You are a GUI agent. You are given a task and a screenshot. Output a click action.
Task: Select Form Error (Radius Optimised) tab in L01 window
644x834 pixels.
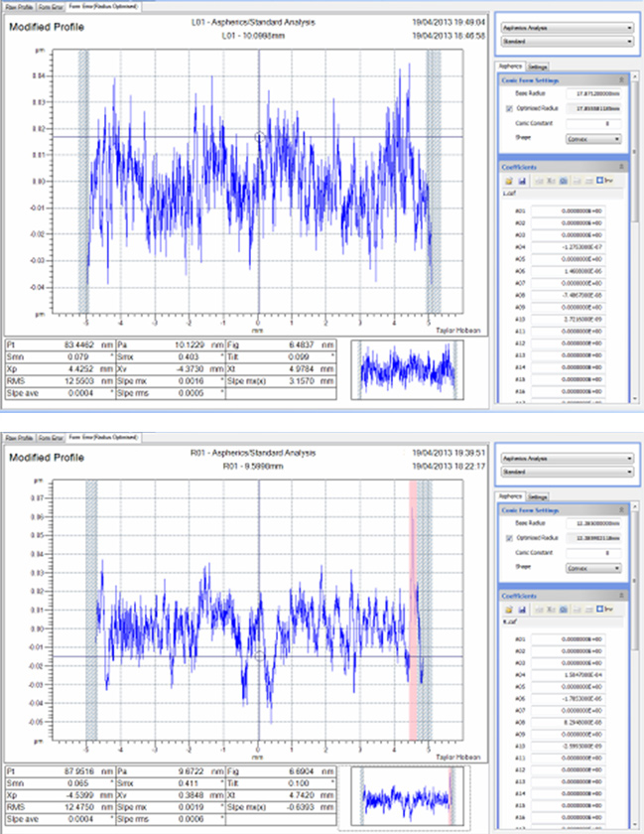104,6
